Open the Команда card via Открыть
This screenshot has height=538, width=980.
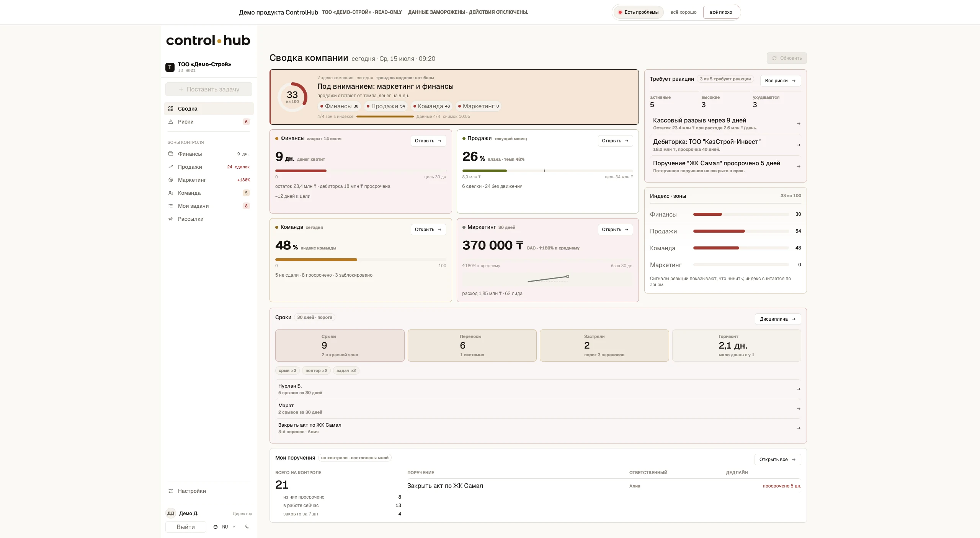(428, 230)
